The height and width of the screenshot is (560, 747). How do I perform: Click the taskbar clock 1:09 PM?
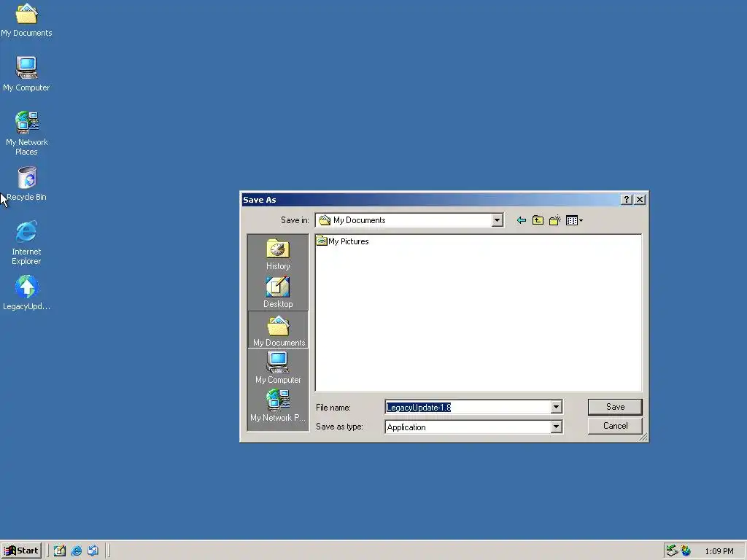719,551
